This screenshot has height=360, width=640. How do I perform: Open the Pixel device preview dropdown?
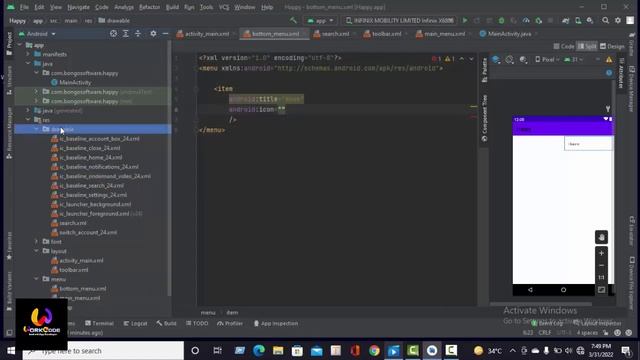(x=547, y=60)
